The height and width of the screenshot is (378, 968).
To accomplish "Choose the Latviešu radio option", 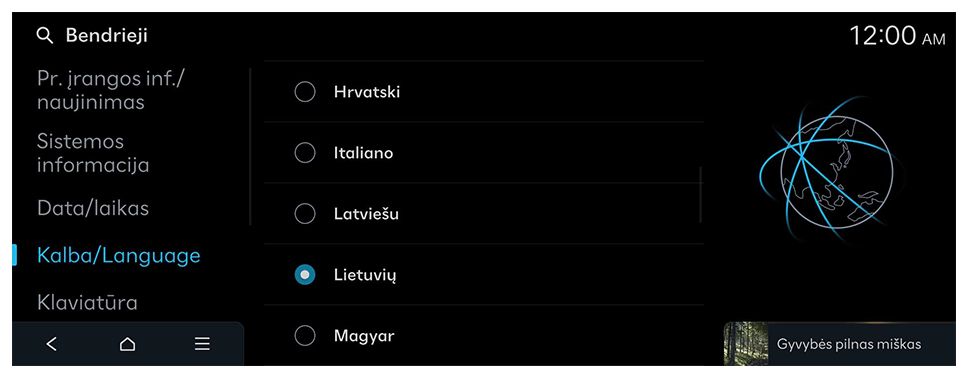I will [x=305, y=214].
